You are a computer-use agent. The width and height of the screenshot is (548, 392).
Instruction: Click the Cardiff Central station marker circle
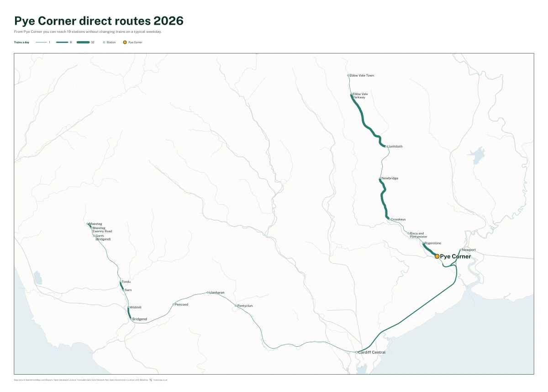(x=357, y=352)
